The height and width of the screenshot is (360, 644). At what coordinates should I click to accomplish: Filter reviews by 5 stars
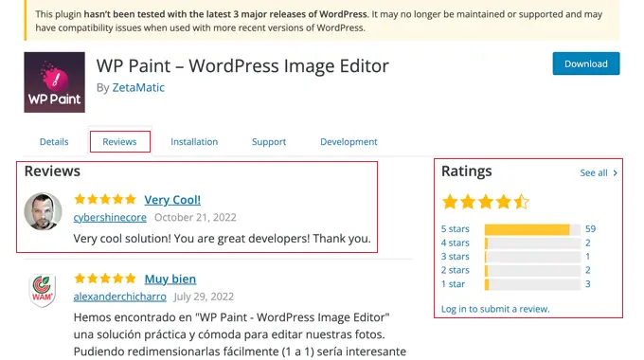point(456,229)
